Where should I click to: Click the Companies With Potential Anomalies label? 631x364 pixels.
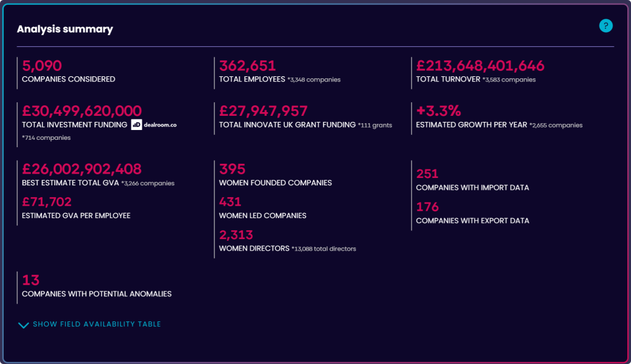tap(97, 294)
